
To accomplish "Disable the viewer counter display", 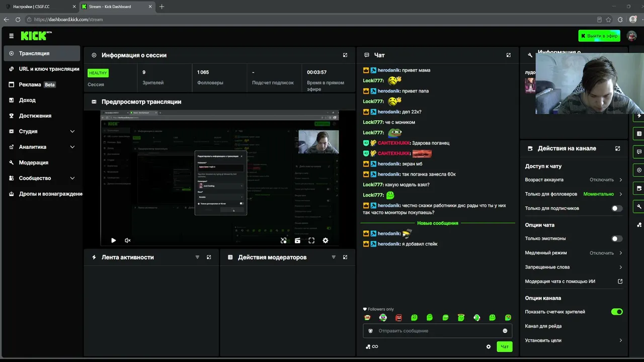I will click(617, 312).
